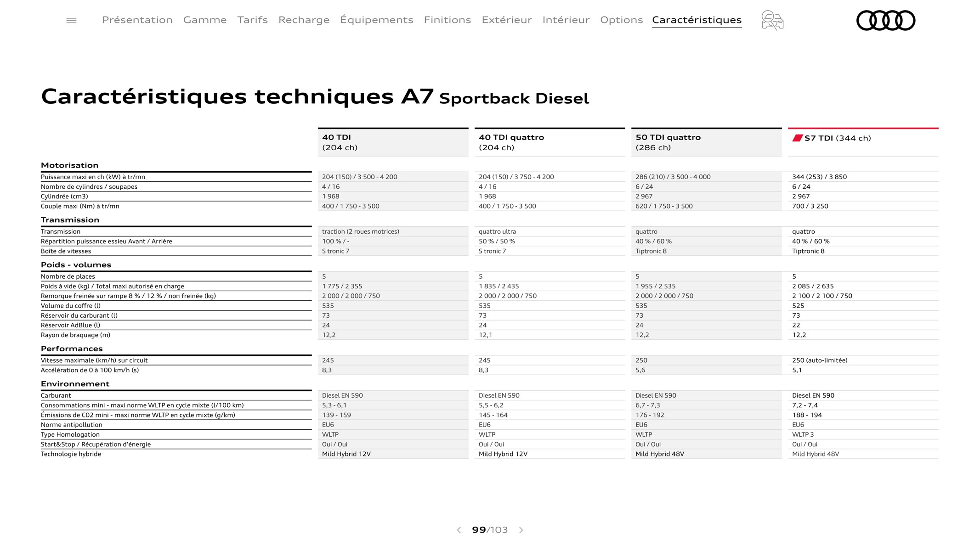Click the 2 085 / 2 635 weight value
Screen dimensions: 980x551
tap(813, 287)
